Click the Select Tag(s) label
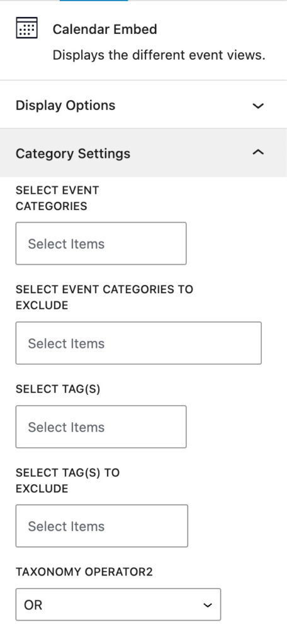The image size is (287, 644). tap(58, 389)
